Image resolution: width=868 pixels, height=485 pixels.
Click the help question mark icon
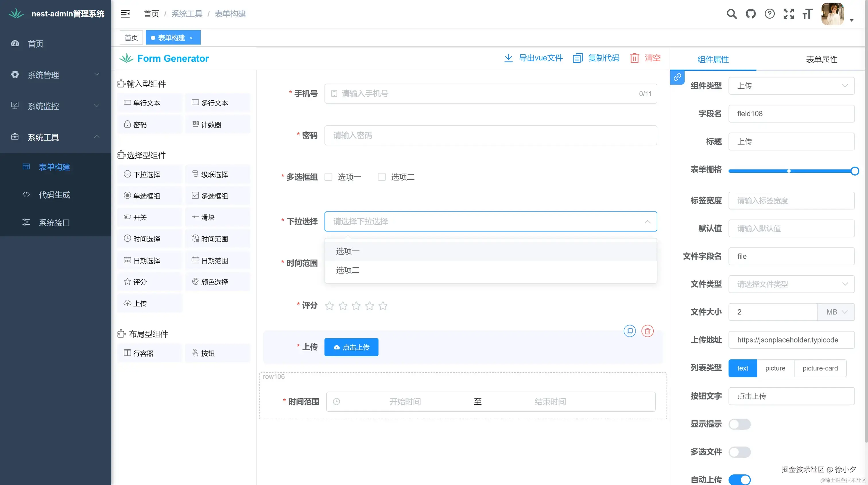pyautogui.click(x=770, y=14)
